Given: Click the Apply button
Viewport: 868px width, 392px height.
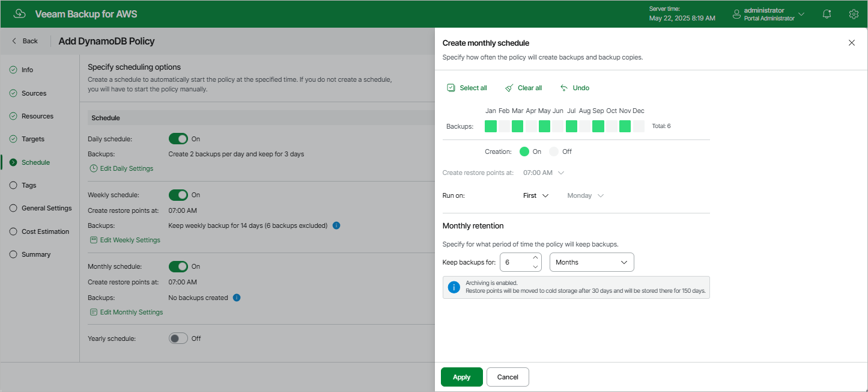Looking at the screenshot, I should click(x=461, y=377).
